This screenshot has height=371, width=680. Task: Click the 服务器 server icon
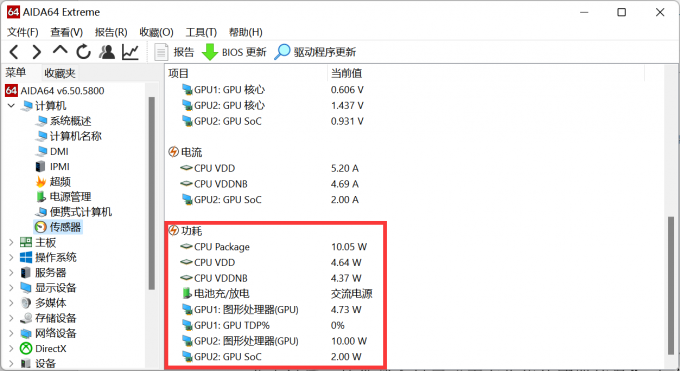point(26,273)
